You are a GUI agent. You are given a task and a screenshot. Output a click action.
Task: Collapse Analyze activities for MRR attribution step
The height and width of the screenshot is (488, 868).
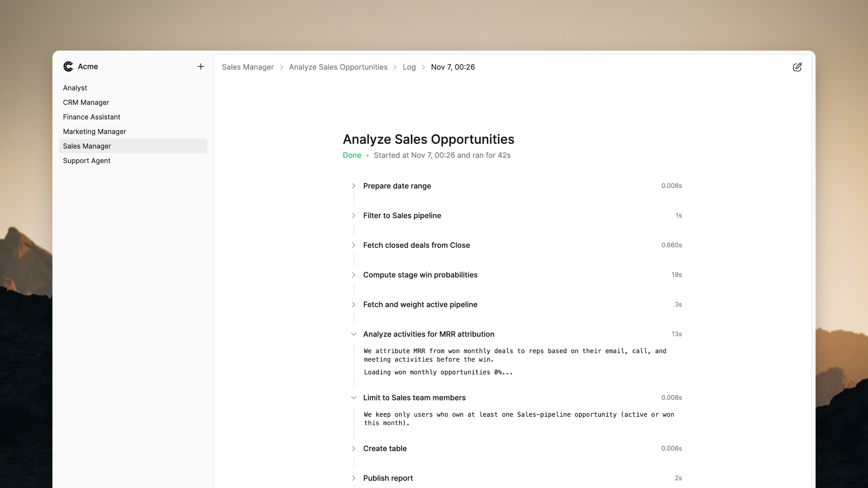(x=353, y=334)
